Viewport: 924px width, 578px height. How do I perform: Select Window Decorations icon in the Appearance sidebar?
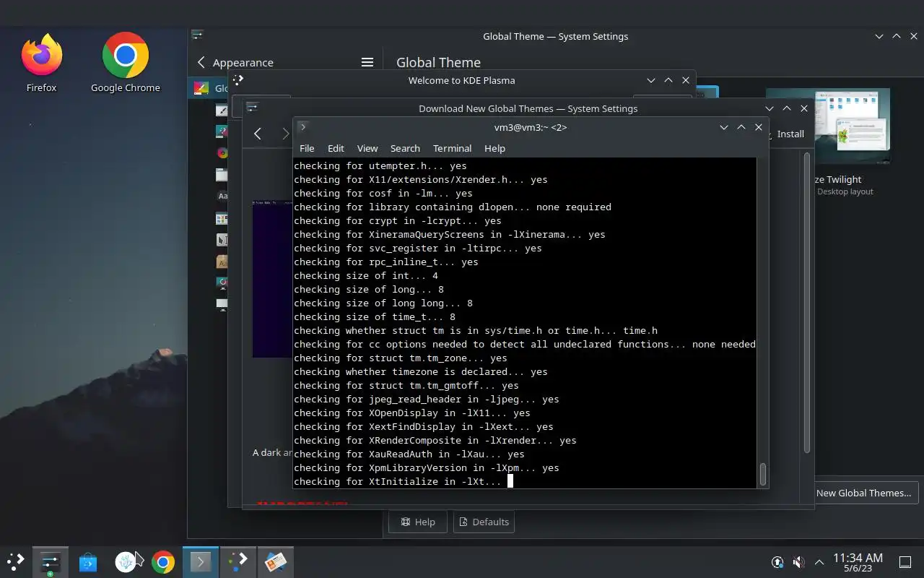pos(222,175)
